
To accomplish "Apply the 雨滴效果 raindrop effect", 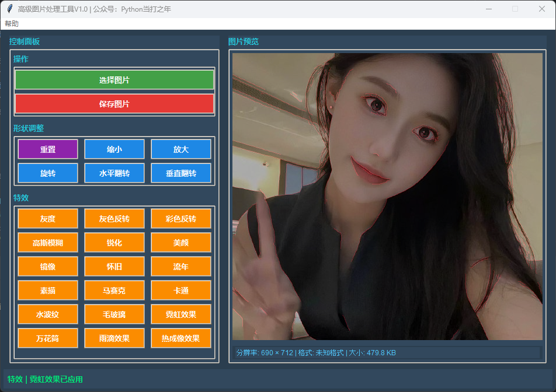I will click(114, 338).
